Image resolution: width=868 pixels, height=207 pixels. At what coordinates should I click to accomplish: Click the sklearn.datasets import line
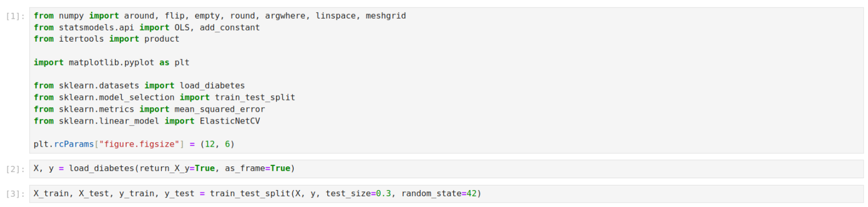pyautogui.click(x=139, y=85)
